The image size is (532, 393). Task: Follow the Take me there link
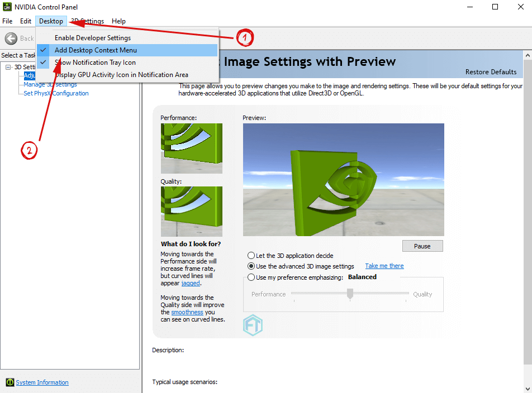pos(384,266)
